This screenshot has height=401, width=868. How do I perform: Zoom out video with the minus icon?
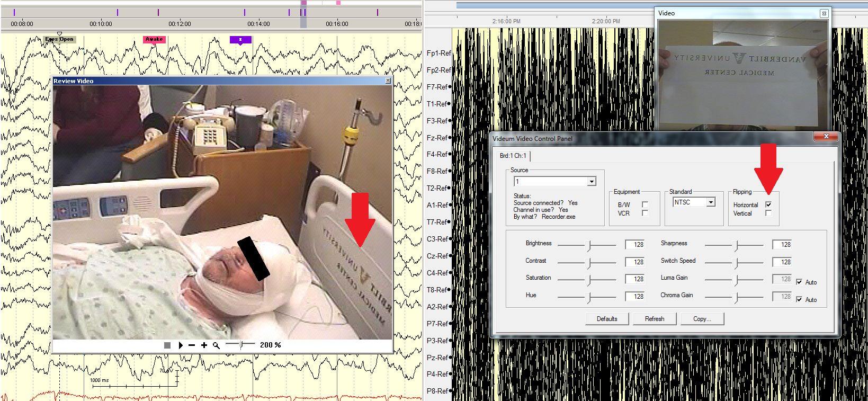coord(192,345)
